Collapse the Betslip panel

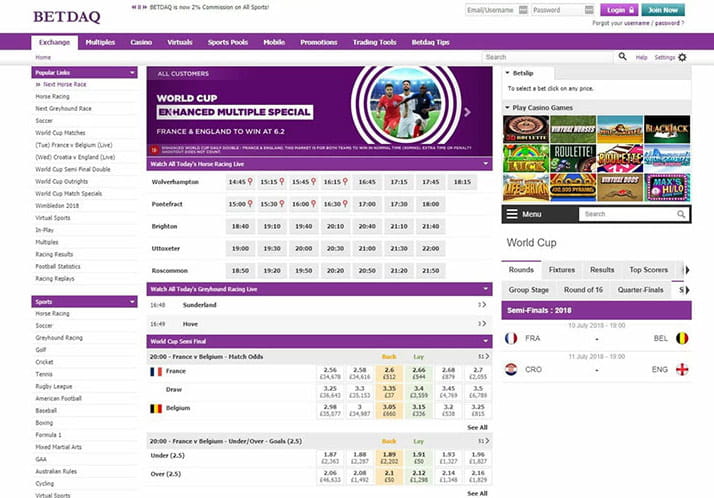(507, 73)
